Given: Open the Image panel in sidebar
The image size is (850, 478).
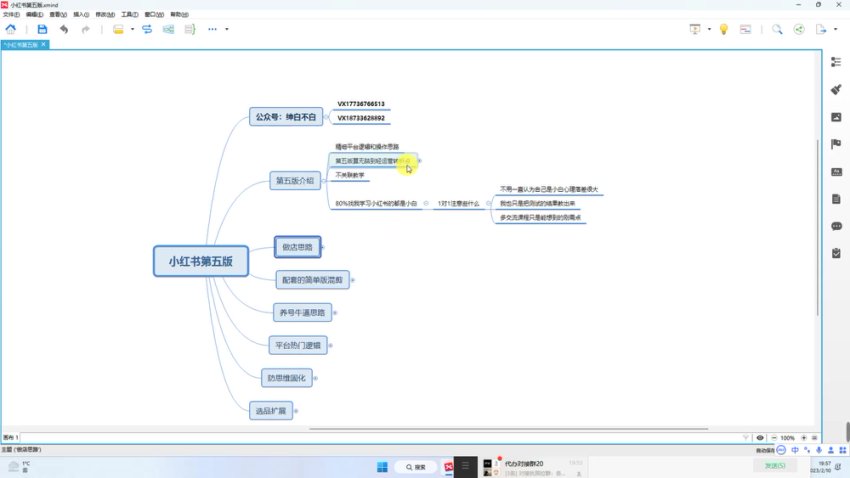Looking at the screenshot, I should pyautogui.click(x=836, y=117).
